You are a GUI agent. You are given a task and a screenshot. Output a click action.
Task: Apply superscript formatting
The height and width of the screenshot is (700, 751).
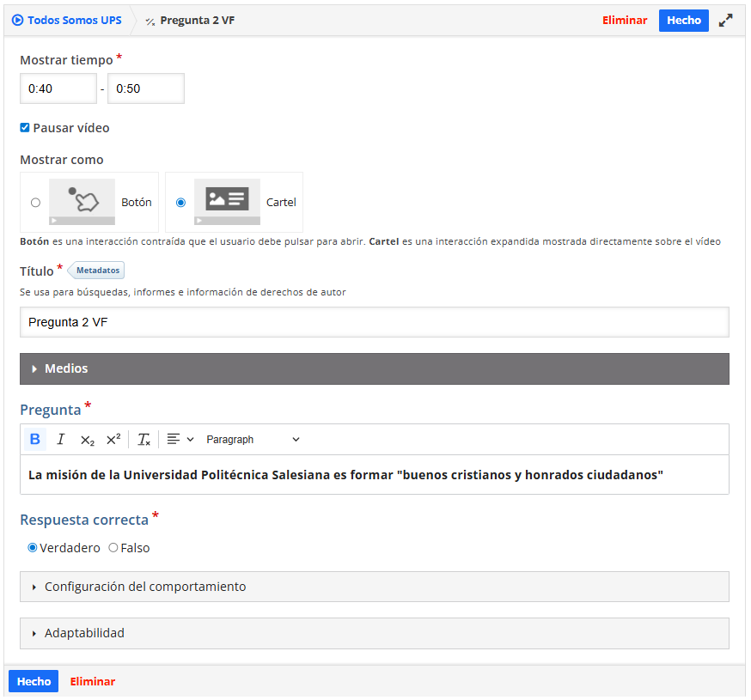tap(113, 440)
